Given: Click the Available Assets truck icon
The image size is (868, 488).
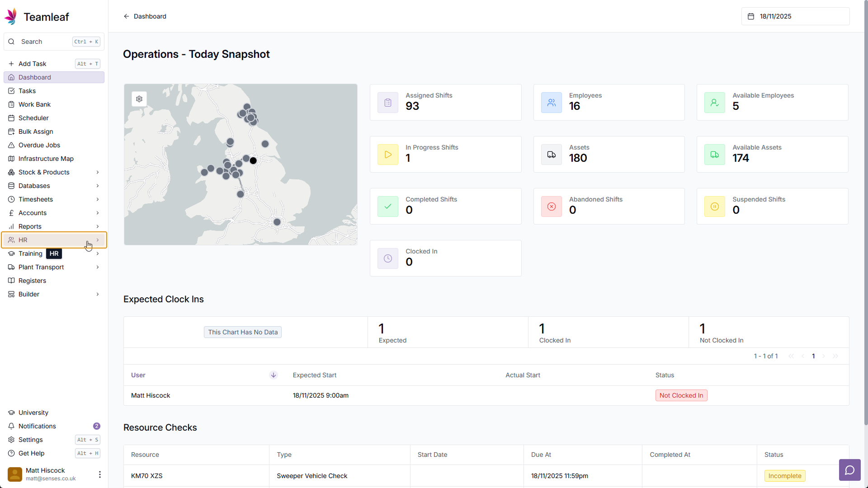Looking at the screenshot, I should tap(714, 155).
